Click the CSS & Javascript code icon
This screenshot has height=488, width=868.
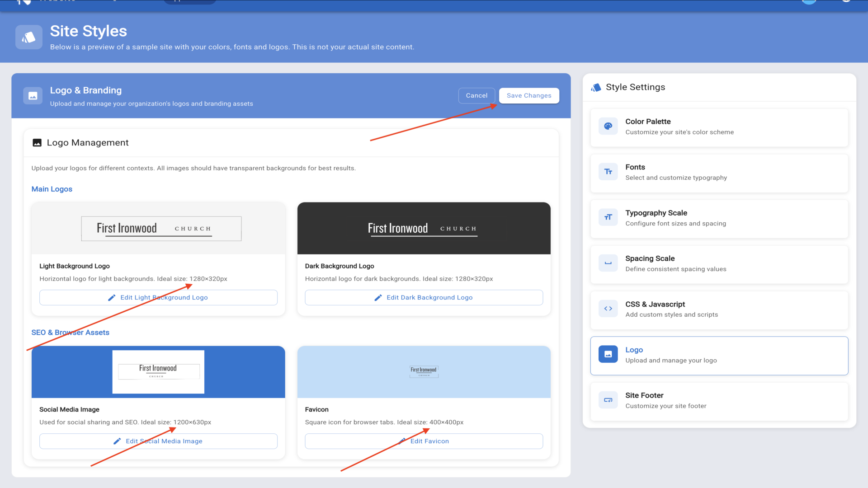[x=608, y=309]
